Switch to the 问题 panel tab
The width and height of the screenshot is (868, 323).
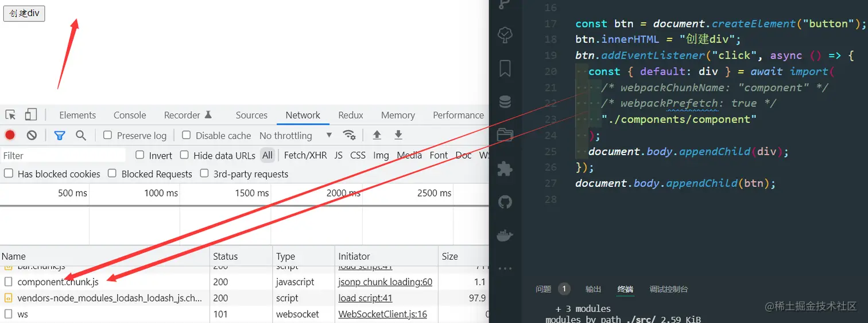(543, 289)
